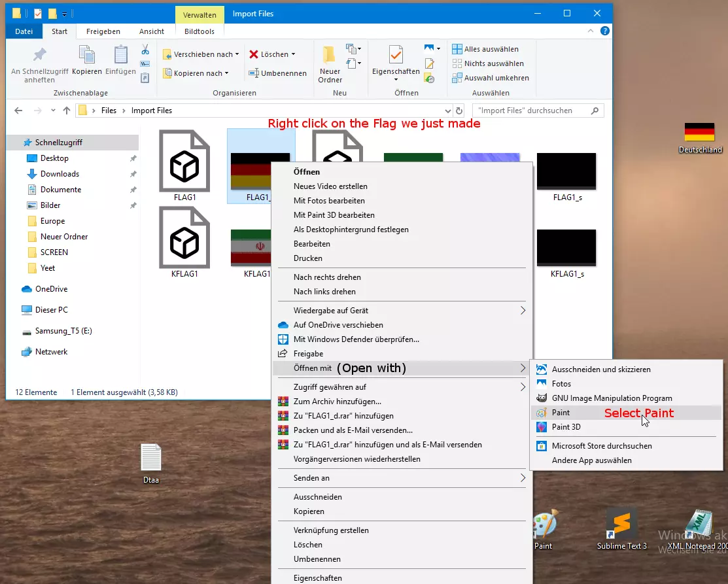Open Dokumente in navigation pane
This screenshot has height=584, width=728.
tap(60, 190)
